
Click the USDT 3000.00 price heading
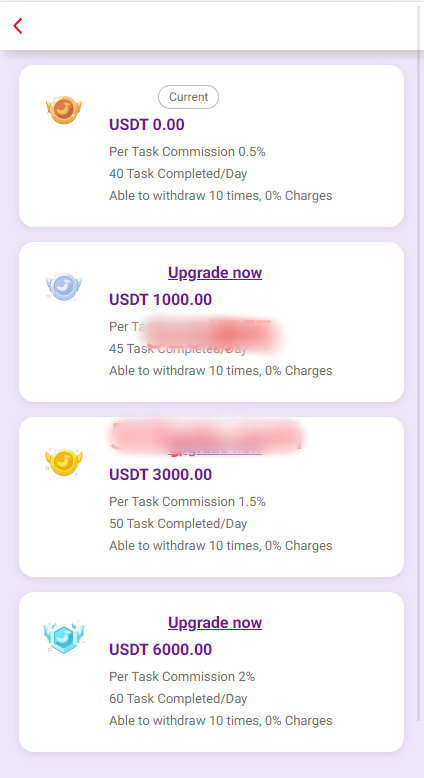click(161, 474)
